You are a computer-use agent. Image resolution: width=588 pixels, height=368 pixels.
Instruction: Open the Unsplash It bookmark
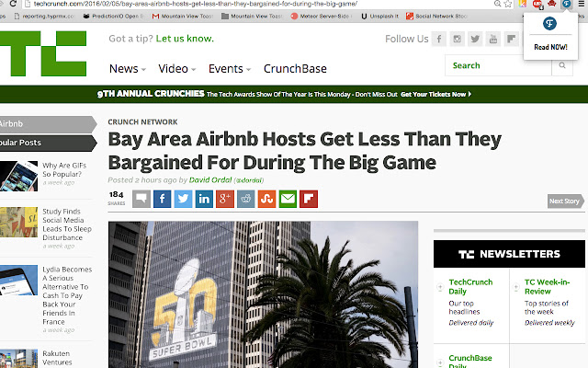[379, 17]
